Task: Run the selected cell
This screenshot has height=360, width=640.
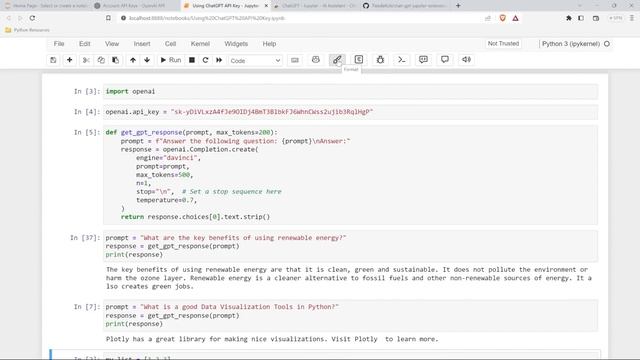Action: [171, 60]
